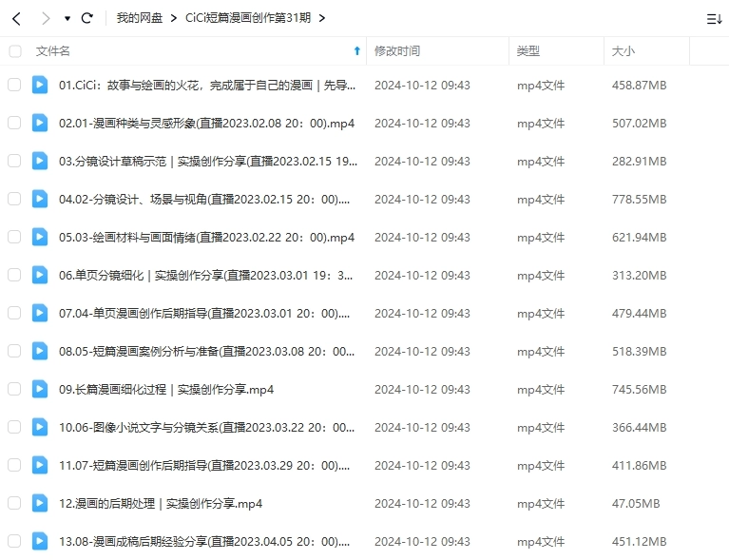Tick checkbox beside 13.08-漫画成稿后期经验分享
The height and width of the screenshot is (560, 729).
pos(14,541)
